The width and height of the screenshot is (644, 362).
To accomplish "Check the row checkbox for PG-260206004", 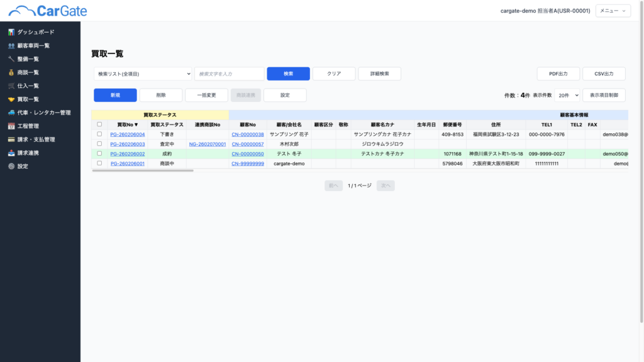I will pyautogui.click(x=99, y=134).
